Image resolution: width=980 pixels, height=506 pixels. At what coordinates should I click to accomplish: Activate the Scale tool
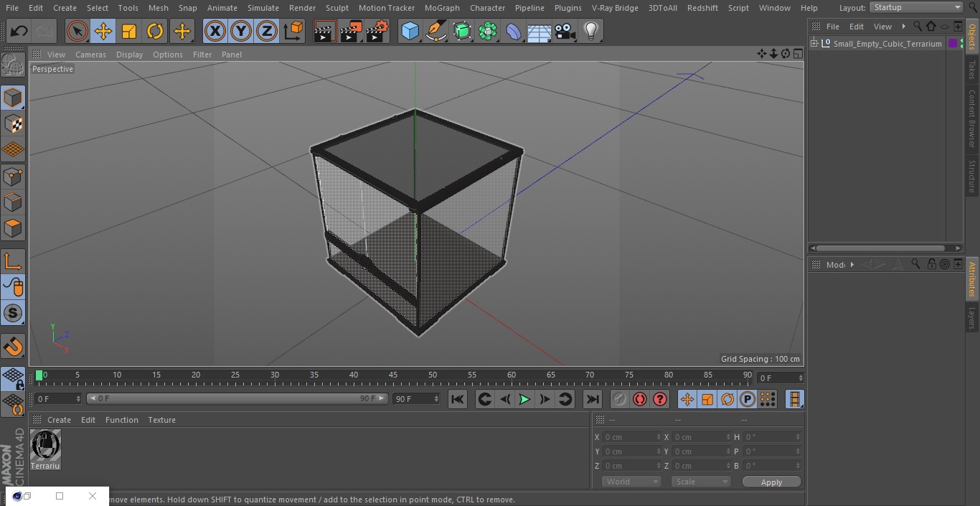[129, 31]
